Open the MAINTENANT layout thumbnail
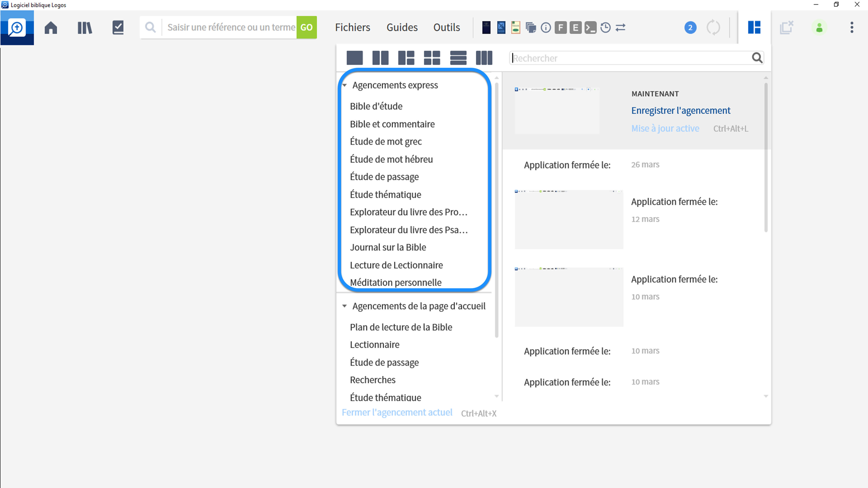This screenshot has width=868, height=488. 557,111
